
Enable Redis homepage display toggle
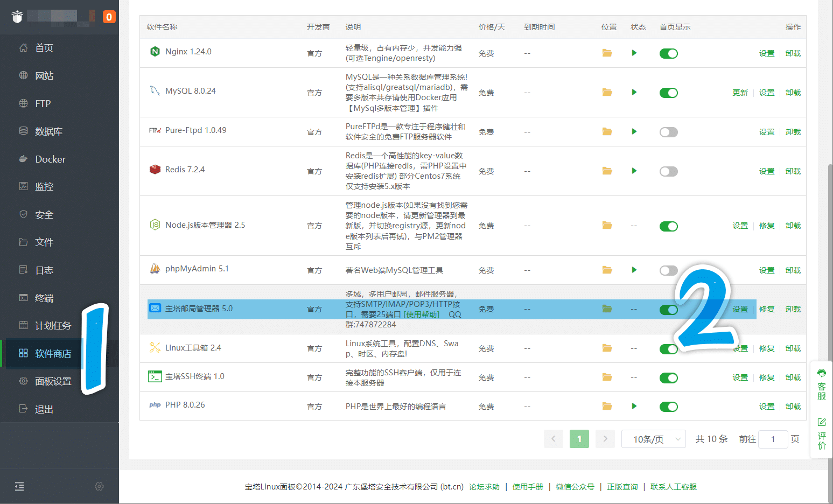coord(669,171)
